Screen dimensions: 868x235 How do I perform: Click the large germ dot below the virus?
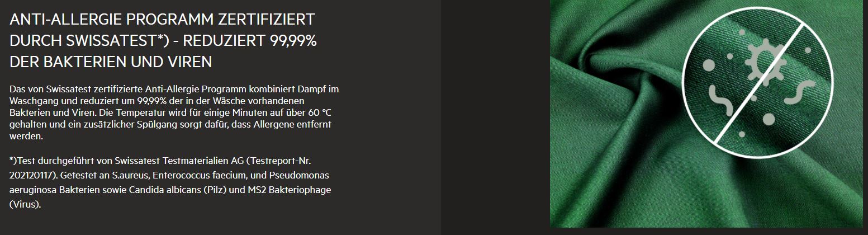click(769, 119)
